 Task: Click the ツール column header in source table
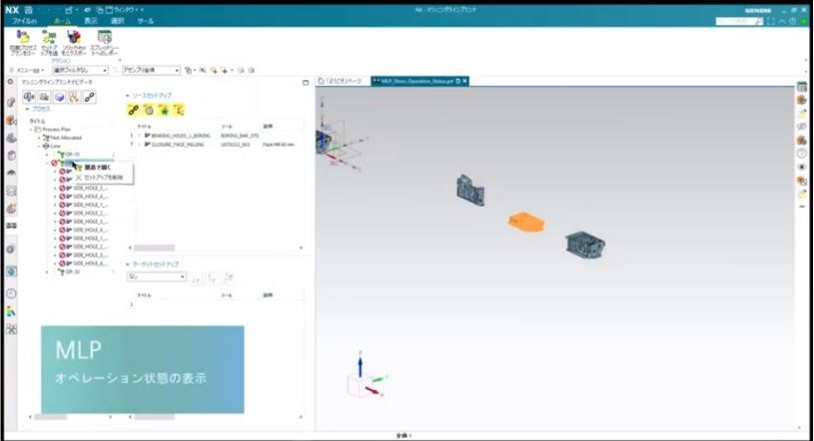(226, 126)
